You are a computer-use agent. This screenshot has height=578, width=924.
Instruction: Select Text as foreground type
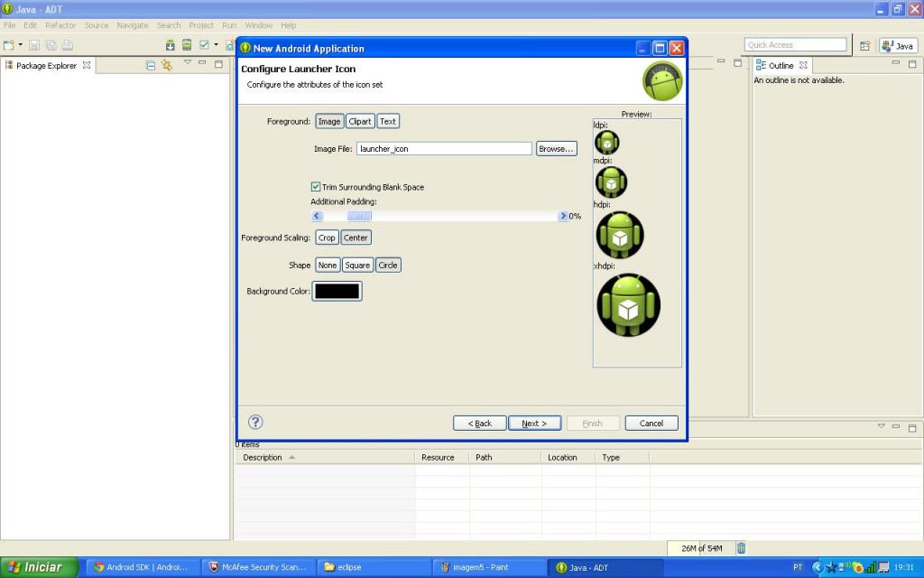[388, 122]
